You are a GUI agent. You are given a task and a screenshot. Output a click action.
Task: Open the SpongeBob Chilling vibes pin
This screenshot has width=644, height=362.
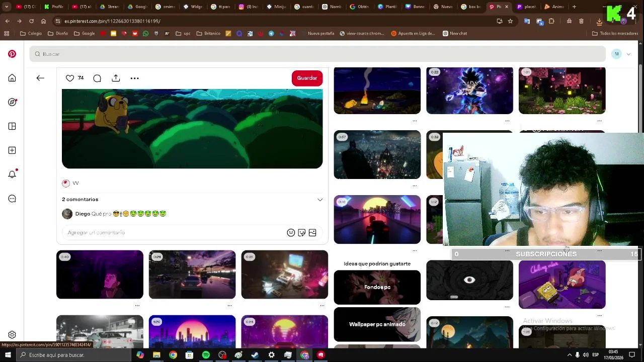(x=562, y=285)
